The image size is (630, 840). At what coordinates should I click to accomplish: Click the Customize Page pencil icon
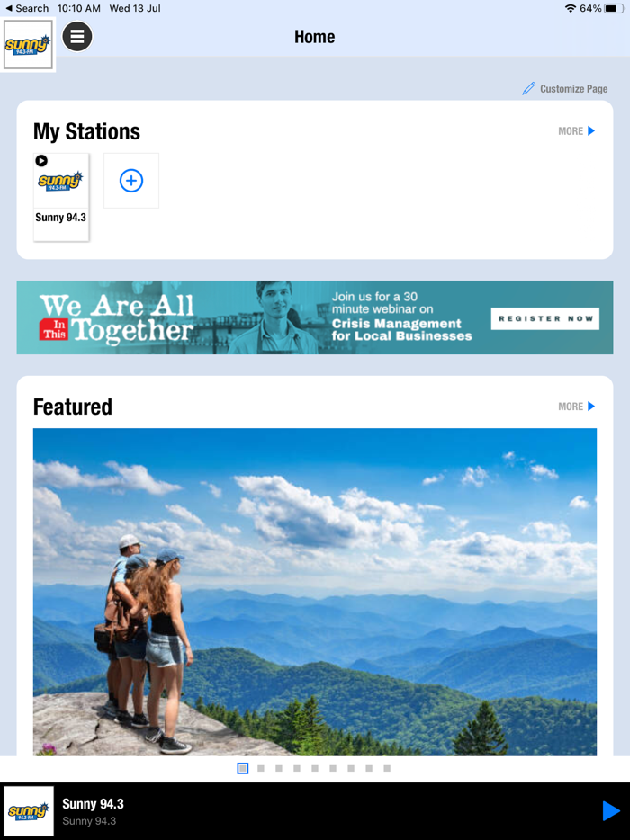(x=528, y=88)
